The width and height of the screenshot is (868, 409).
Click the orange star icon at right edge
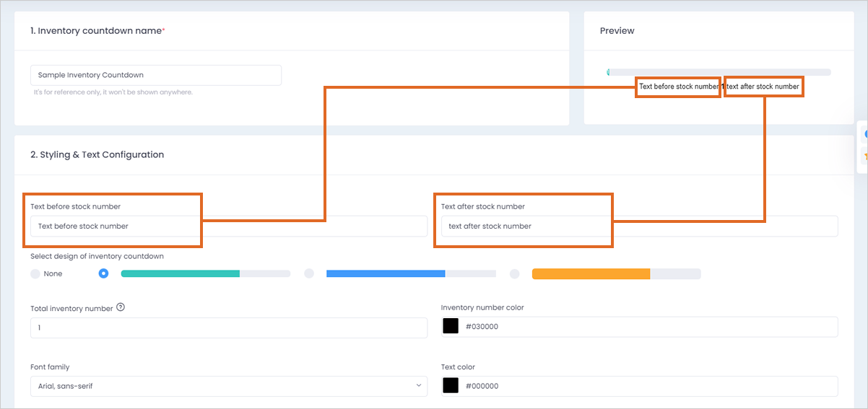[865, 156]
